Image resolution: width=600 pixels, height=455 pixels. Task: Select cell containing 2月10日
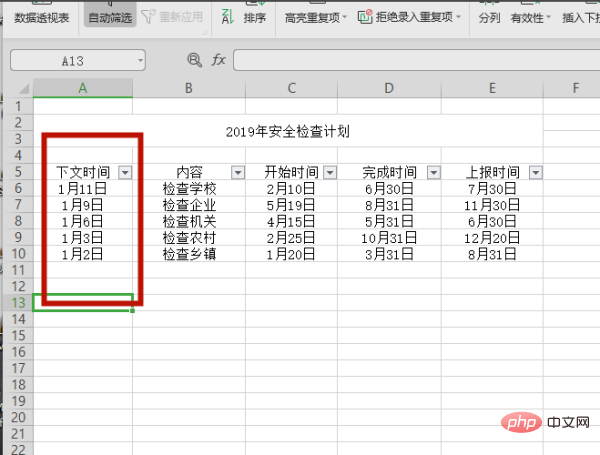click(x=292, y=189)
